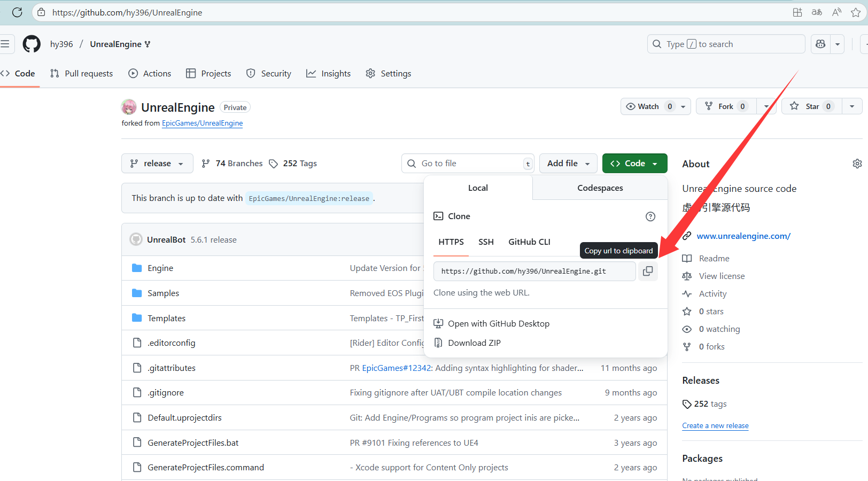Click the Go to file search field

click(x=468, y=163)
